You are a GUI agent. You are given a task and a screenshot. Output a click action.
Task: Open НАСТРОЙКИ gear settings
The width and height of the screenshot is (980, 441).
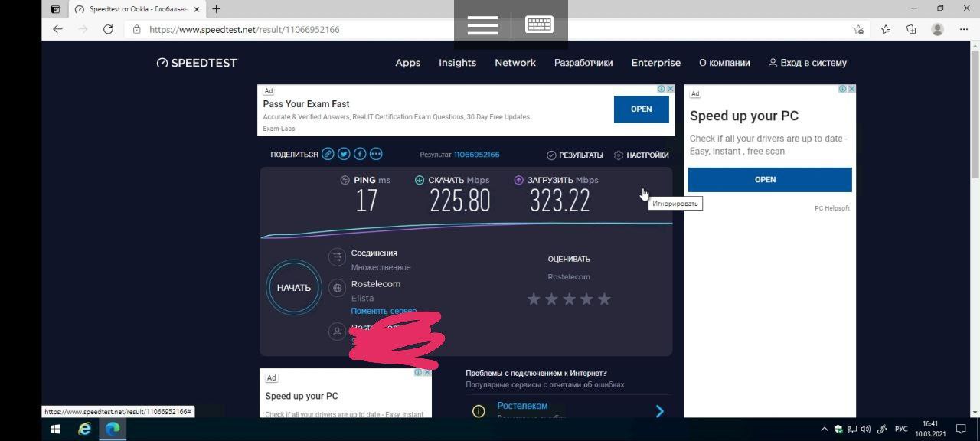click(x=642, y=155)
